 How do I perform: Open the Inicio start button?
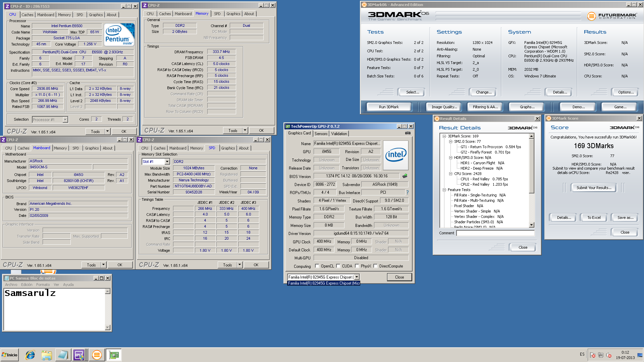[9, 355]
